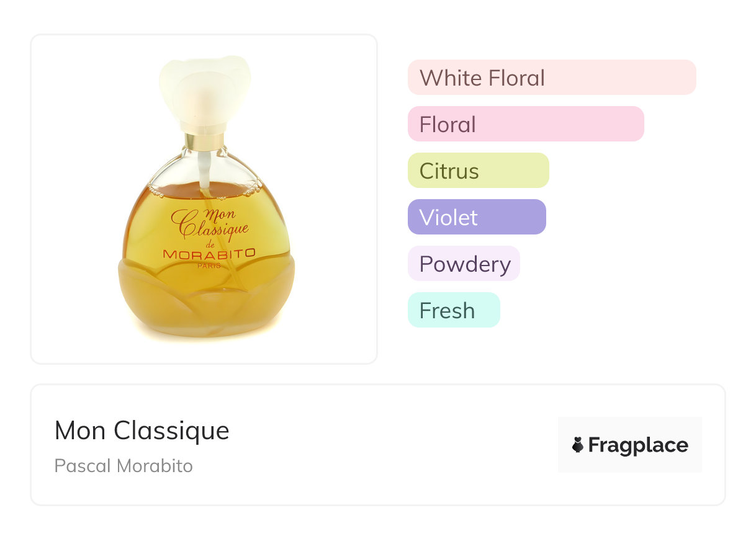Click the MORABITO lettering on the bottle
Screen dimensions: 756x536
209,254
